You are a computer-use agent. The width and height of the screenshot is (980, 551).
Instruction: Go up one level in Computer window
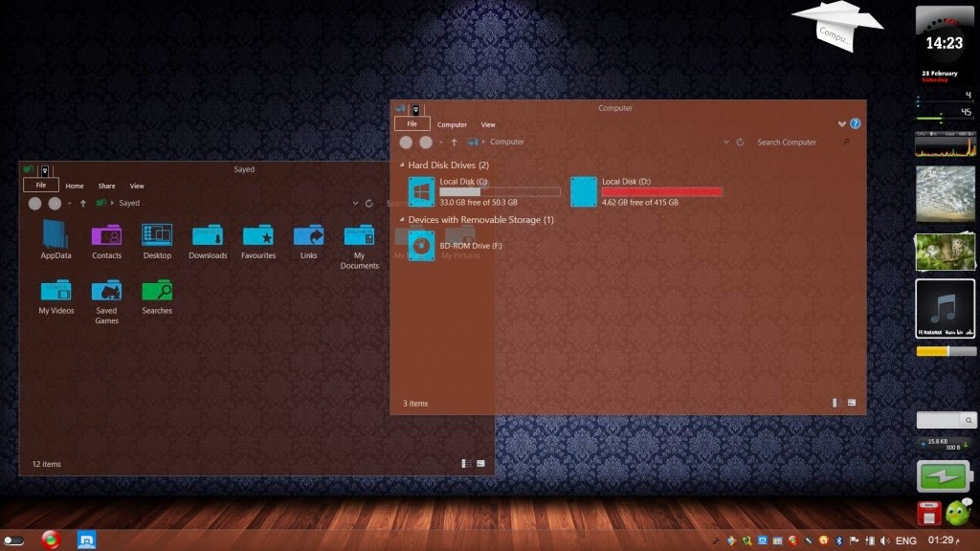455,143
